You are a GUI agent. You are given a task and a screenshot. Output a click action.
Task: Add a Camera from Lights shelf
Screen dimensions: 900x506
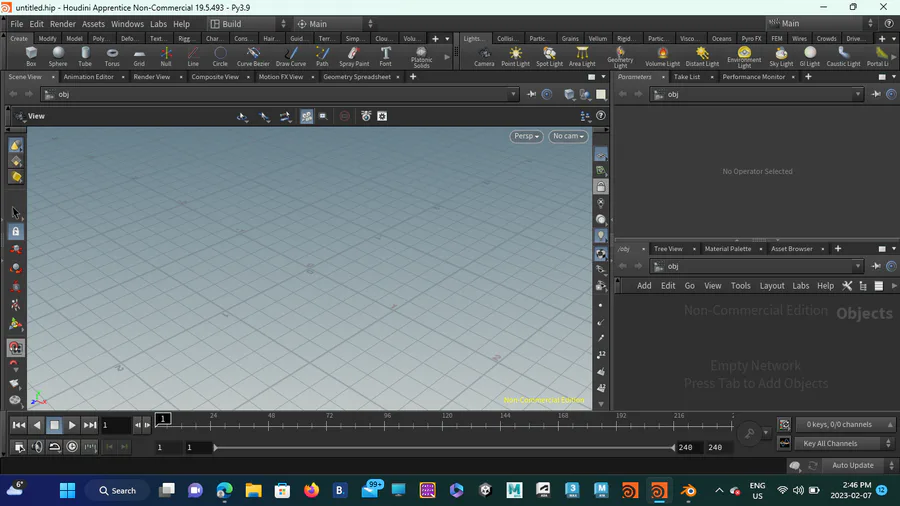(x=484, y=56)
